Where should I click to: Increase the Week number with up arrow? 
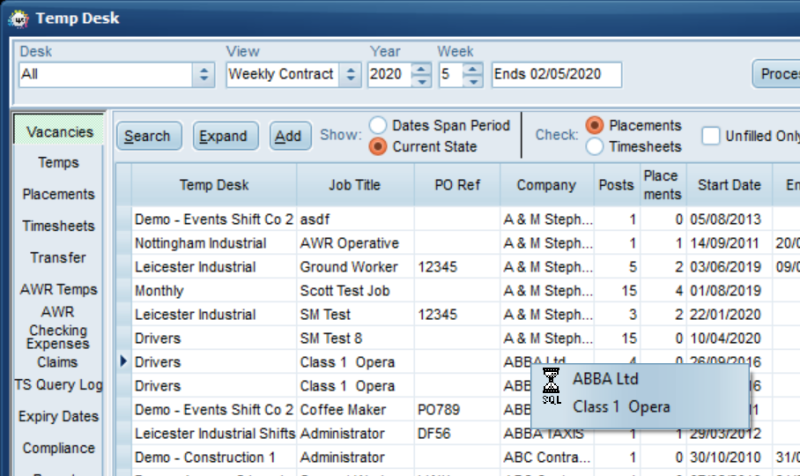pos(473,69)
